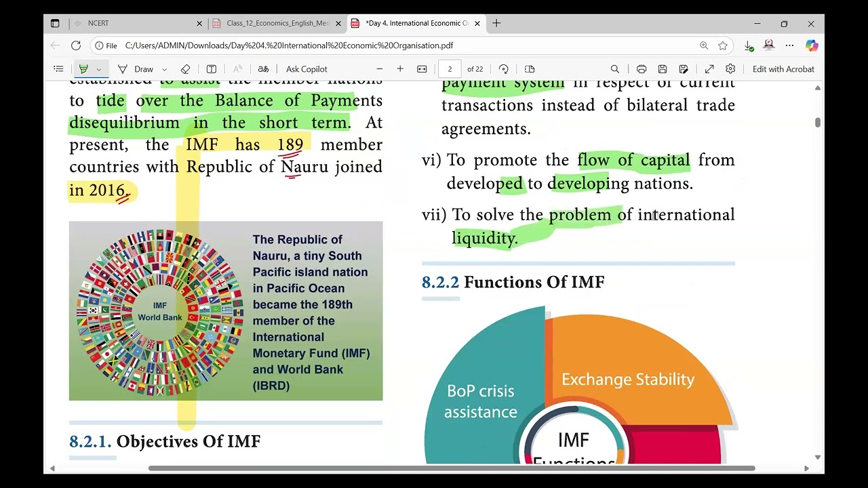
Task: Open a new browser tab
Action: [x=496, y=23]
